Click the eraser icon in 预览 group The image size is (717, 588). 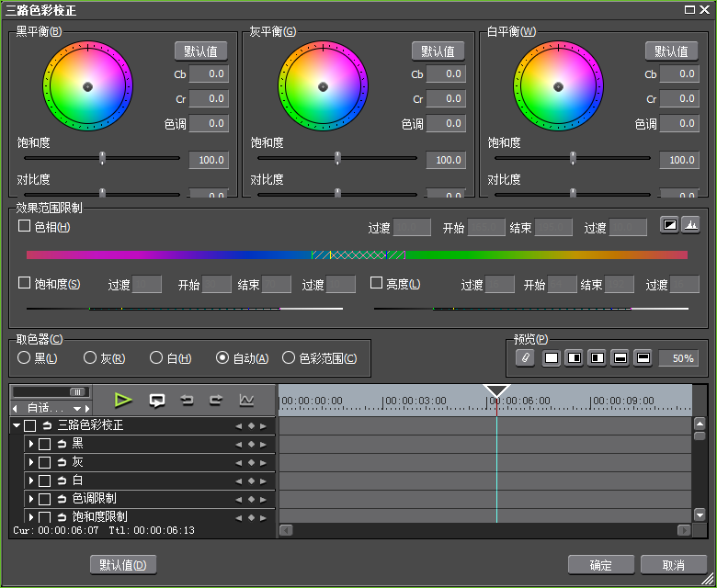[x=525, y=358]
